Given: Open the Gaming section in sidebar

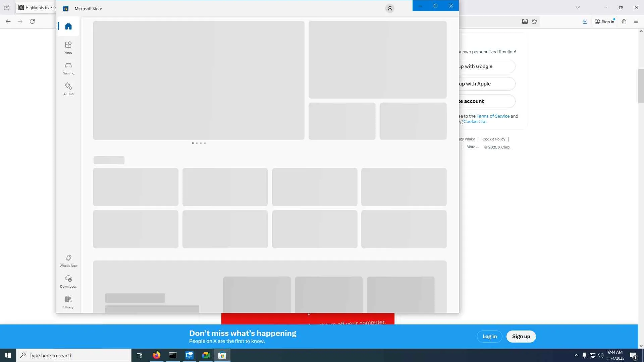Looking at the screenshot, I should 68,68.
